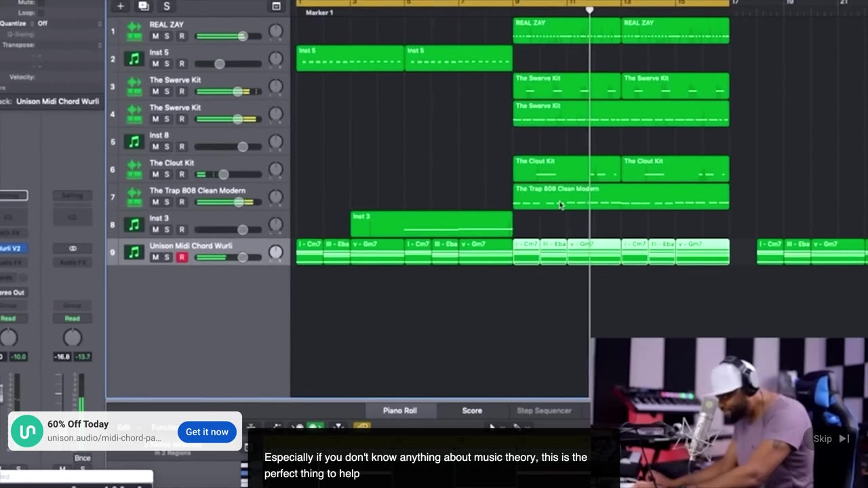Click Skip to skip the ad
Viewport: 868px width, 488px height.
tap(823, 439)
